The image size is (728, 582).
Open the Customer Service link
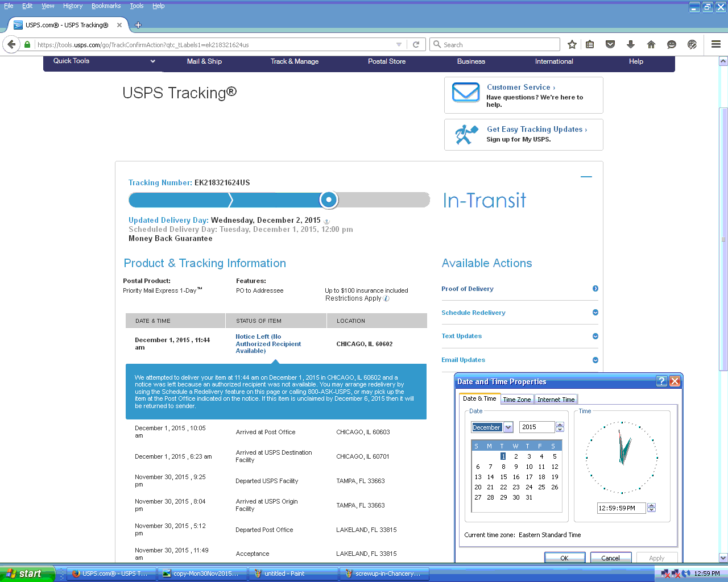tap(520, 87)
